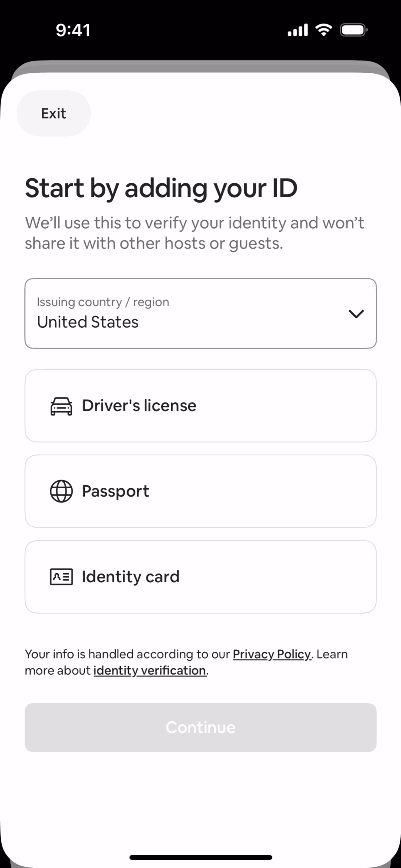Open the identity verification link

click(150, 670)
